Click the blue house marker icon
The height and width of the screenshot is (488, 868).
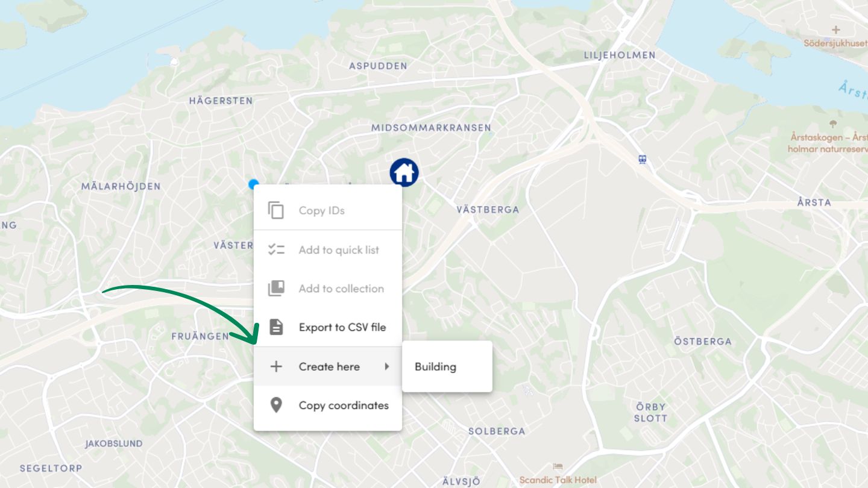click(404, 172)
